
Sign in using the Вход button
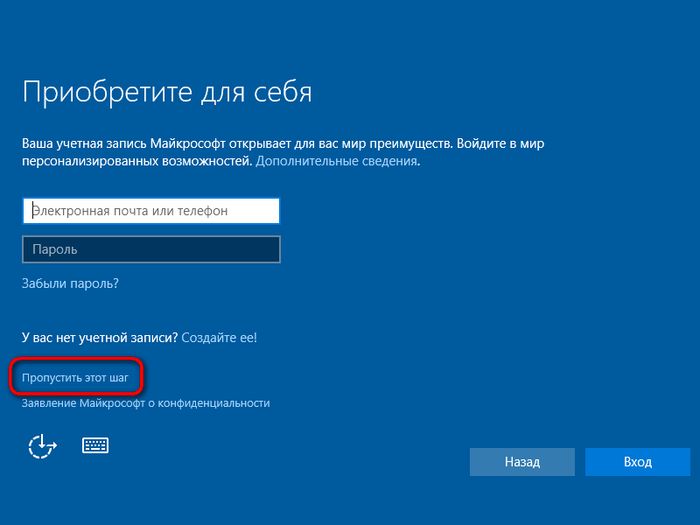pos(637,462)
